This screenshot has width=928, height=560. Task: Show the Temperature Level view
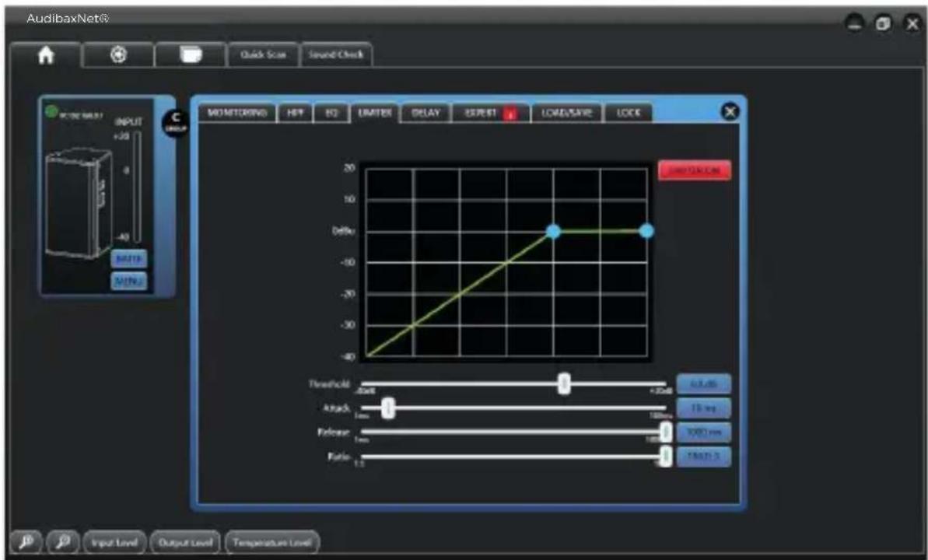click(x=272, y=542)
